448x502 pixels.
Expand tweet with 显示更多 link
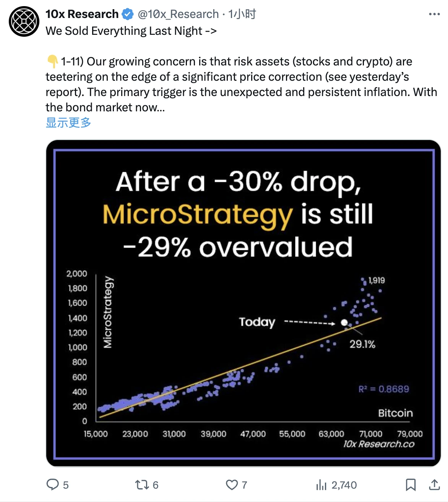click(68, 122)
